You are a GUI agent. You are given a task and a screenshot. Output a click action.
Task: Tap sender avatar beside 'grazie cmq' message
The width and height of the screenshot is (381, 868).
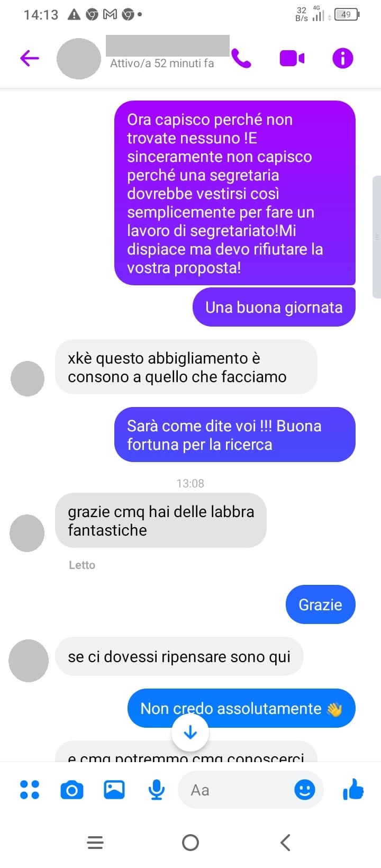point(27,532)
